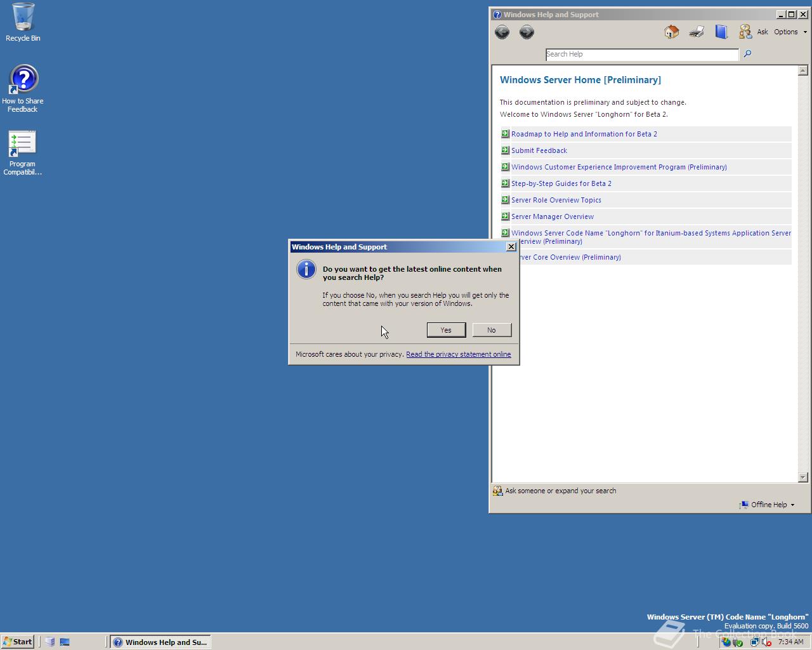Minimize the Windows Help and Support window

point(781,15)
